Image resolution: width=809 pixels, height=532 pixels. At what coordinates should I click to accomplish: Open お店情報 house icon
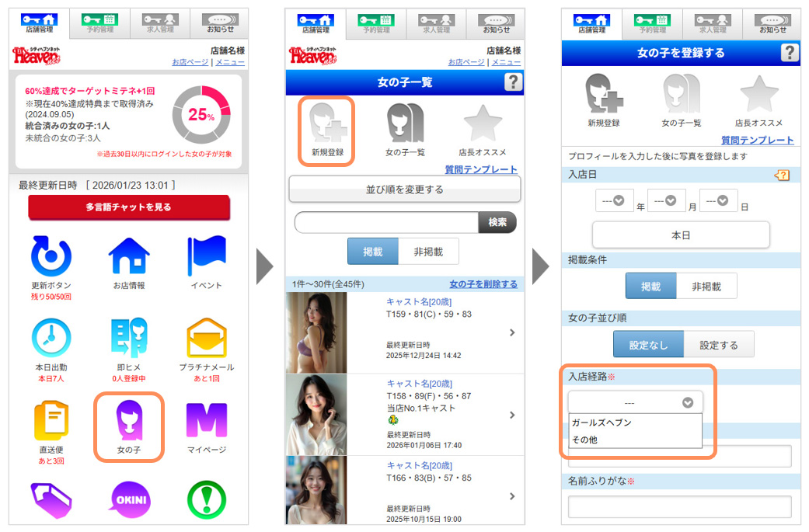tap(129, 256)
